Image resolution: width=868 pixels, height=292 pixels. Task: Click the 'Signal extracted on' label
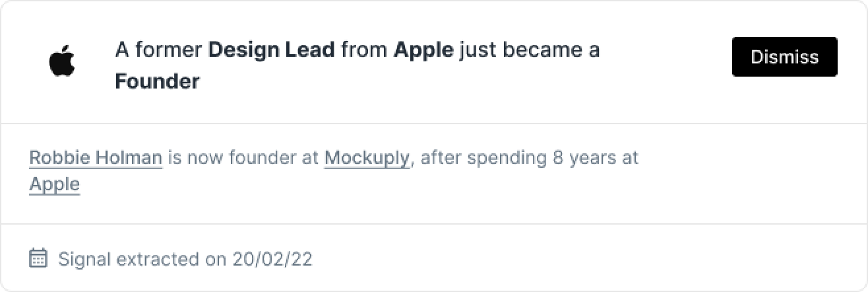click(x=142, y=259)
